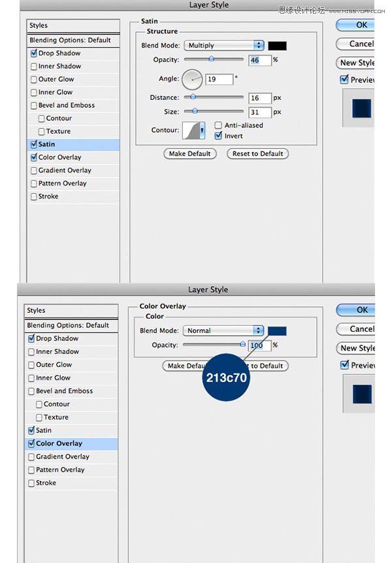Click Cancel in the Satin dialog
This screenshot has height=563, width=392.
tap(355, 44)
